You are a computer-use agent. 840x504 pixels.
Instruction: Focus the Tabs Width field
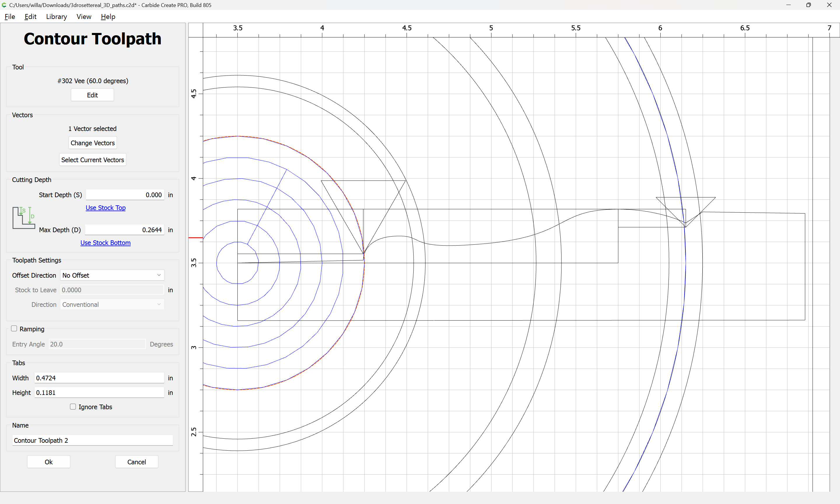pos(99,378)
